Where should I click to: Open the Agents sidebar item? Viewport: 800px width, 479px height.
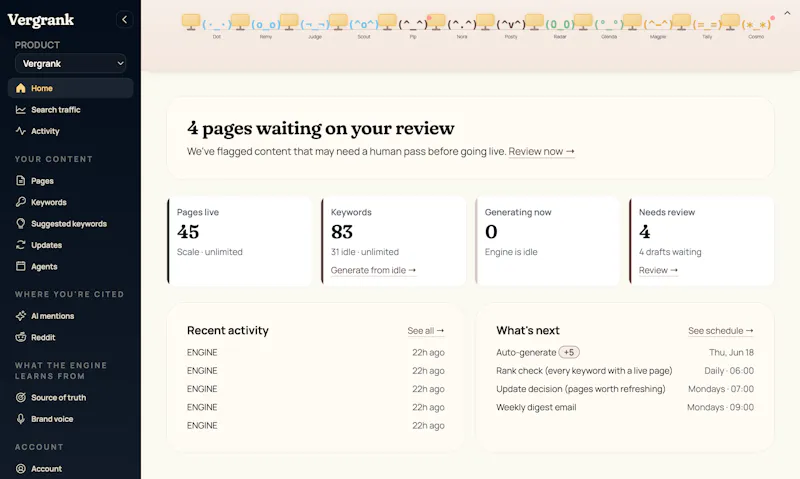(70, 266)
